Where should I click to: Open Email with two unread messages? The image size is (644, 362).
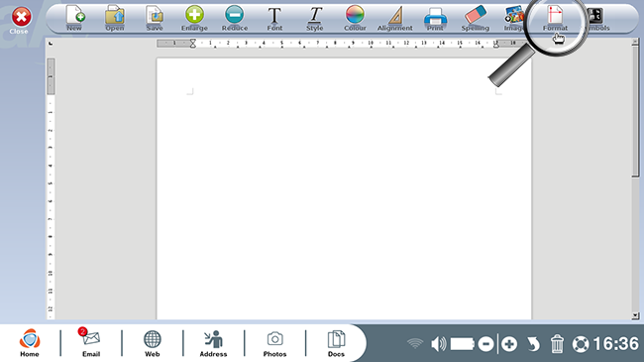point(91,342)
